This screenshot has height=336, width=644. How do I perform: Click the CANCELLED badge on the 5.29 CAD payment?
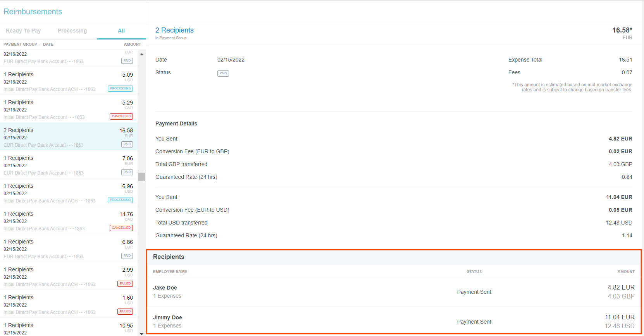[121, 117]
